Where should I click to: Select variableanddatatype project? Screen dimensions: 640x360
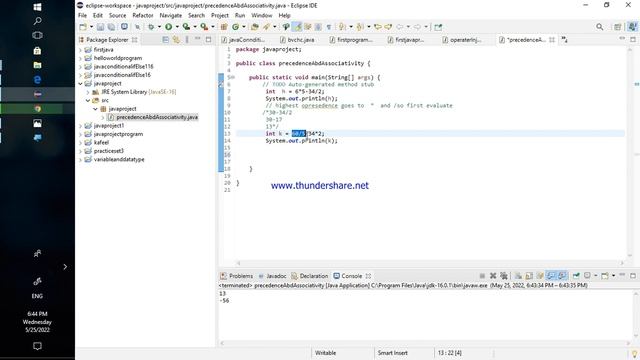pyautogui.click(x=115, y=160)
